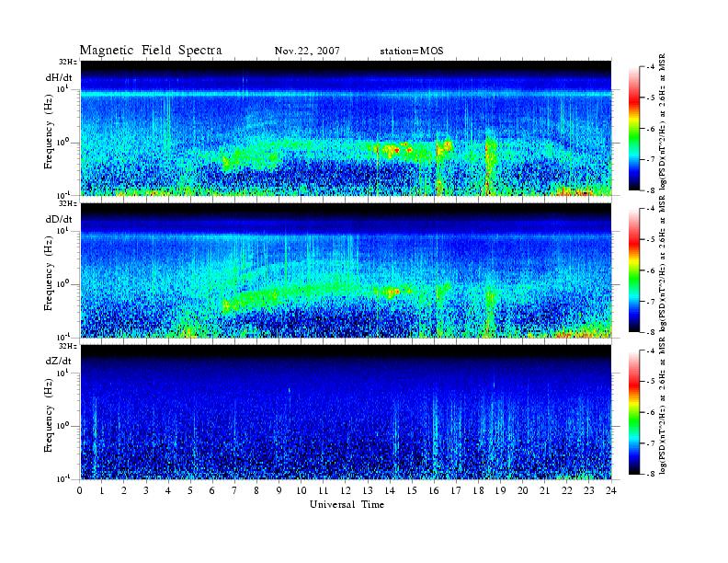This screenshot has height=563, width=728.
Task: Click the "Frequency (Hz)" label of dD/dt panel
Action: coord(49,274)
